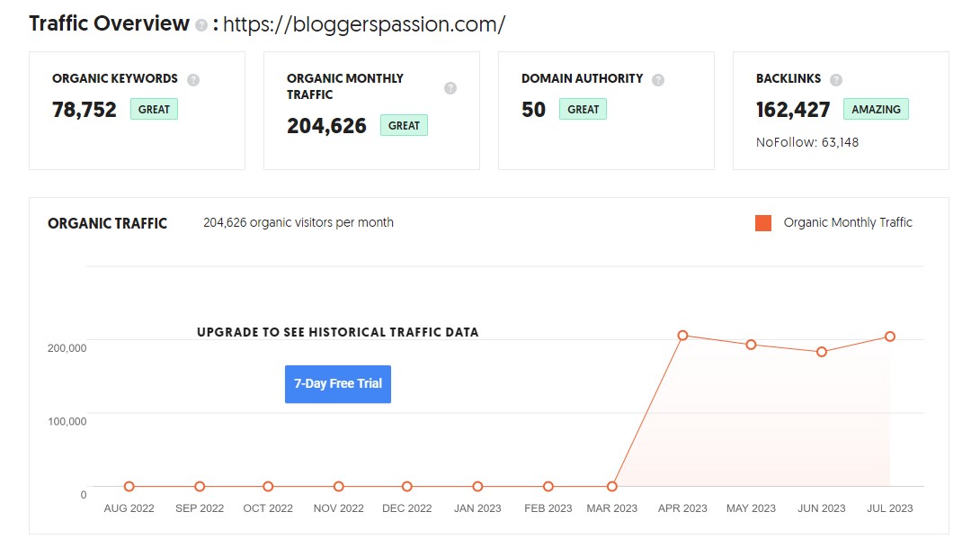The height and width of the screenshot is (548, 980).
Task: Click AMAZING badge under Backlinks
Action: 876,109
